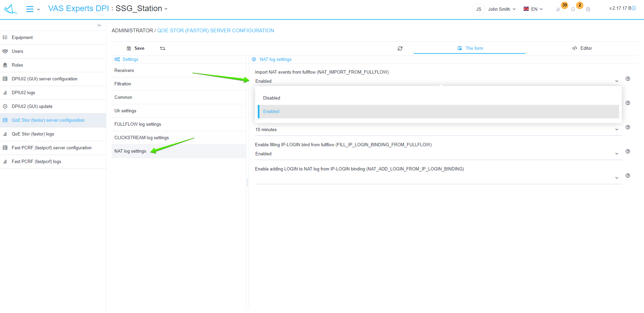
Task: Open help for NAT_IMPORT_FROM_FULLFLOW setting
Action: tap(628, 79)
